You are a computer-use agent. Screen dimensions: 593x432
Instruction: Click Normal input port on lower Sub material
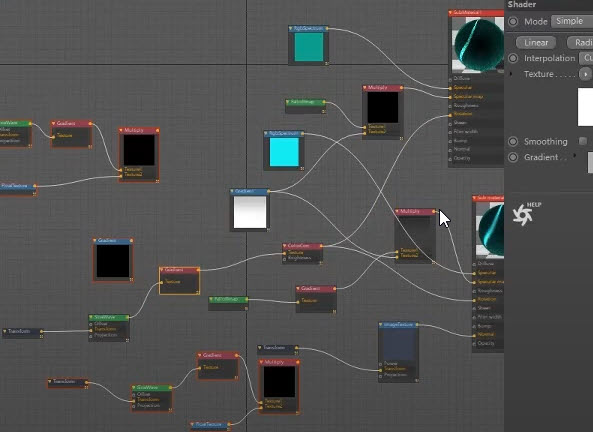point(474,335)
